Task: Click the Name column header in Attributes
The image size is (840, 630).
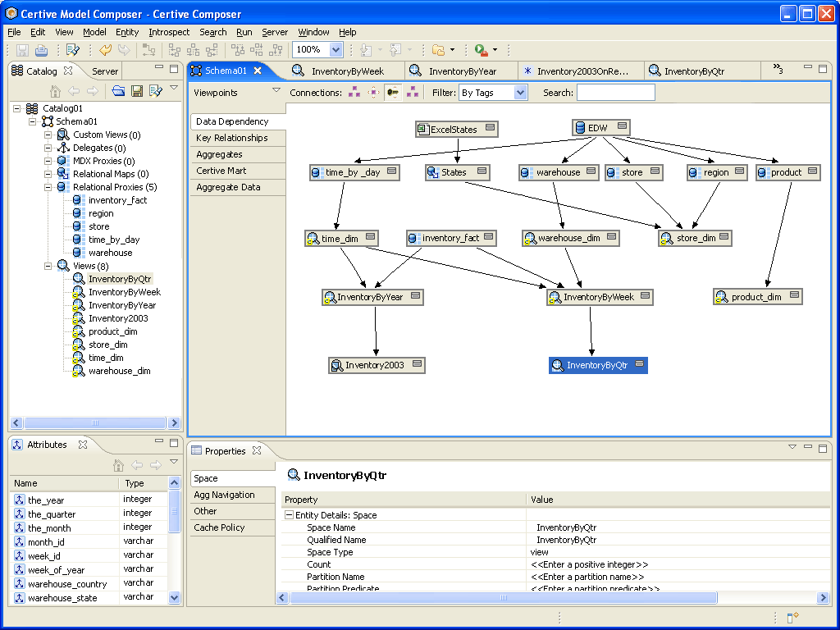Action: 64,482
